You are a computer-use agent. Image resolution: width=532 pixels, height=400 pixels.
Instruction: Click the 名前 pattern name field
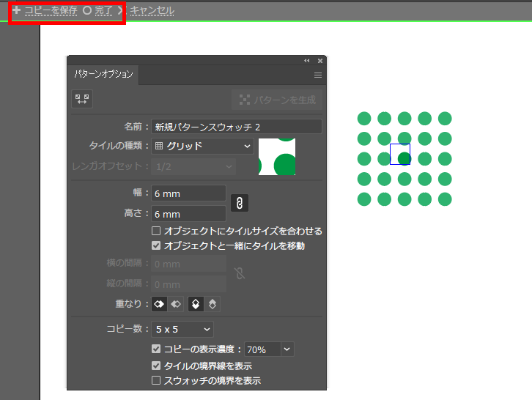[x=237, y=127]
